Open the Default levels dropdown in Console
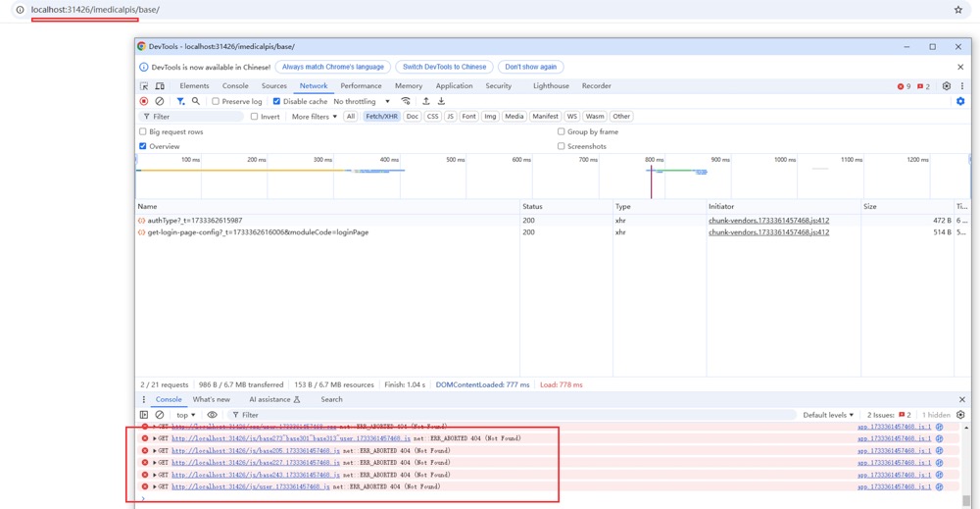The image size is (980, 509). 828,415
